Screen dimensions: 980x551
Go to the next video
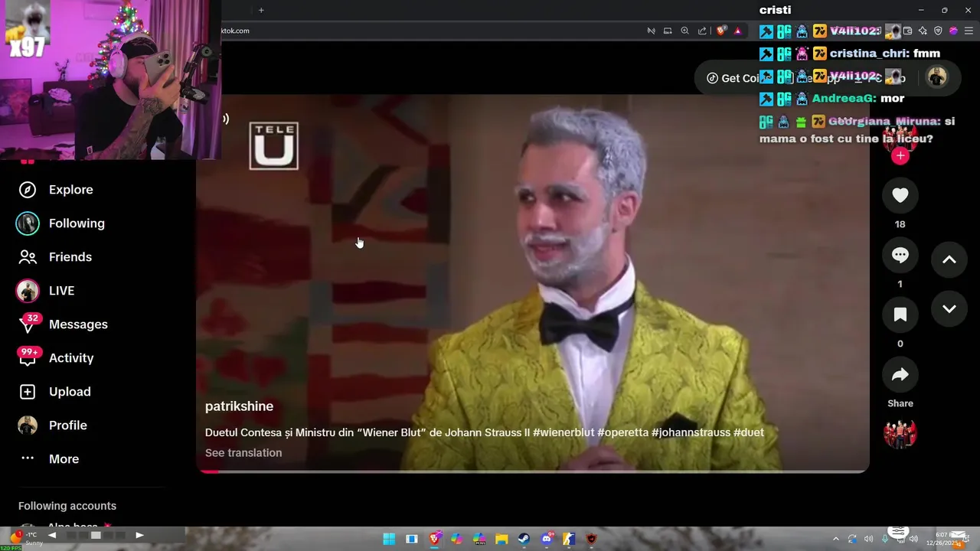tap(949, 309)
